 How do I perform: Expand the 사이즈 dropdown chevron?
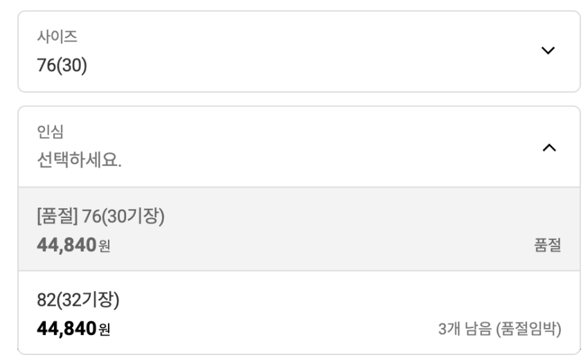[x=548, y=51]
